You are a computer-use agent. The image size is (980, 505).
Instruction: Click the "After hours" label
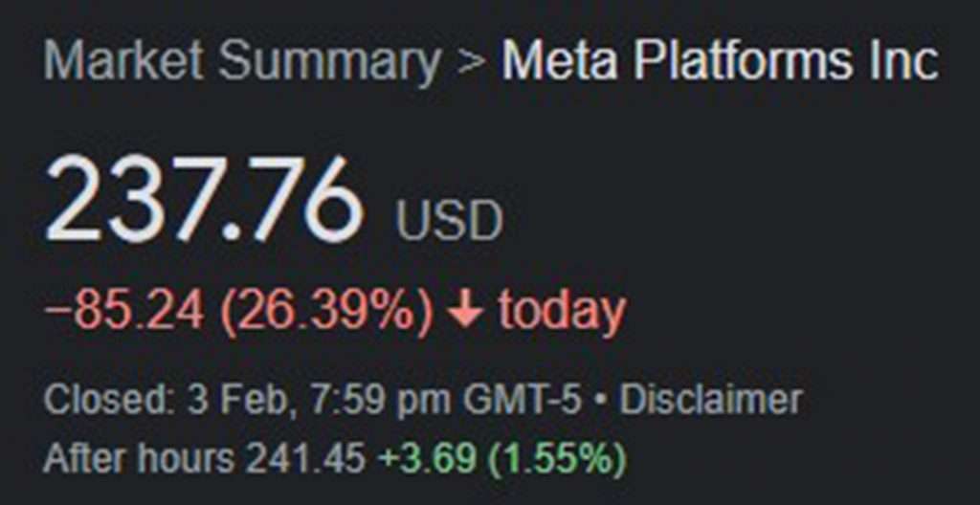[138, 459]
